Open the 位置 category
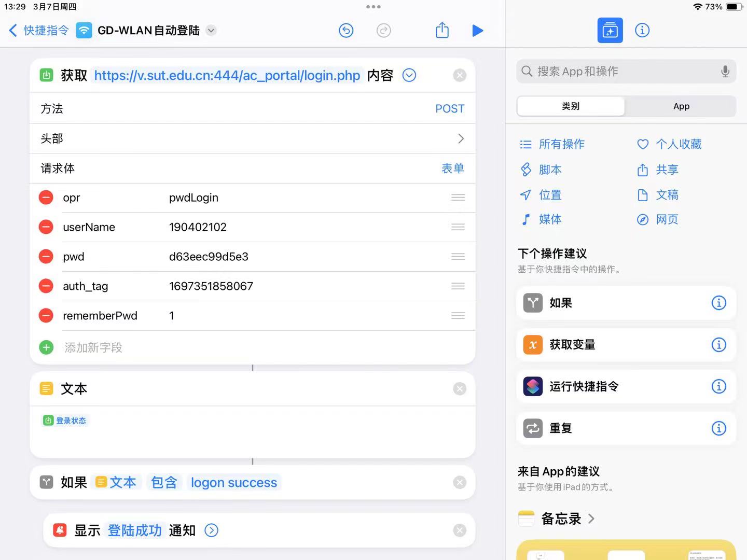The image size is (747, 560). pos(541,195)
